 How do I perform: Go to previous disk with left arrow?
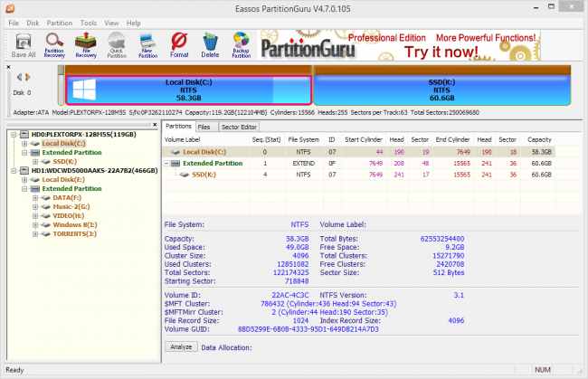pyautogui.click(x=19, y=77)
